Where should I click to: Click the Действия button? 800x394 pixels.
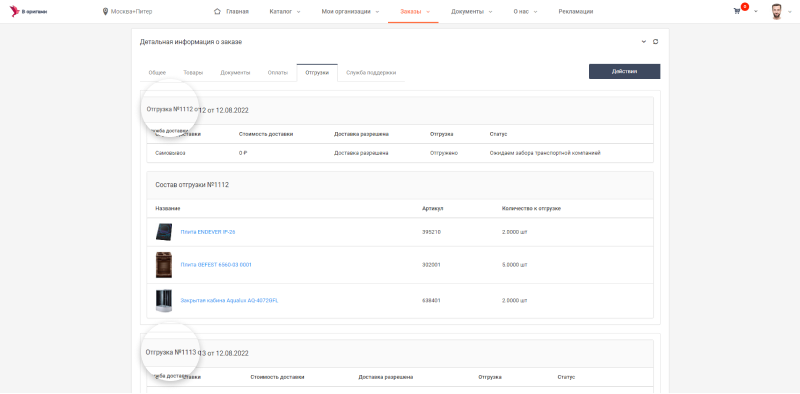[x=624, y=71]
